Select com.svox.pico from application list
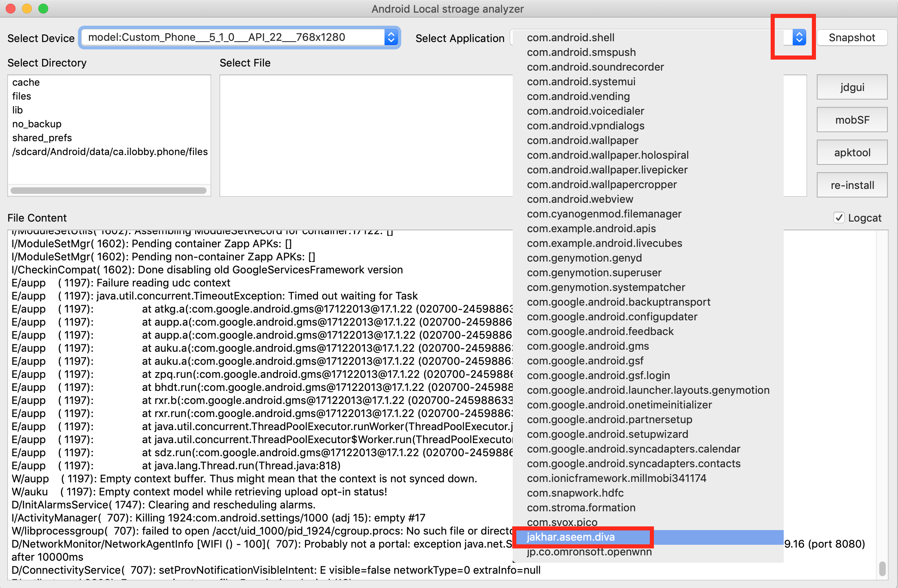The height and width of the screenshot is (588, 898). tap(562, 522)
